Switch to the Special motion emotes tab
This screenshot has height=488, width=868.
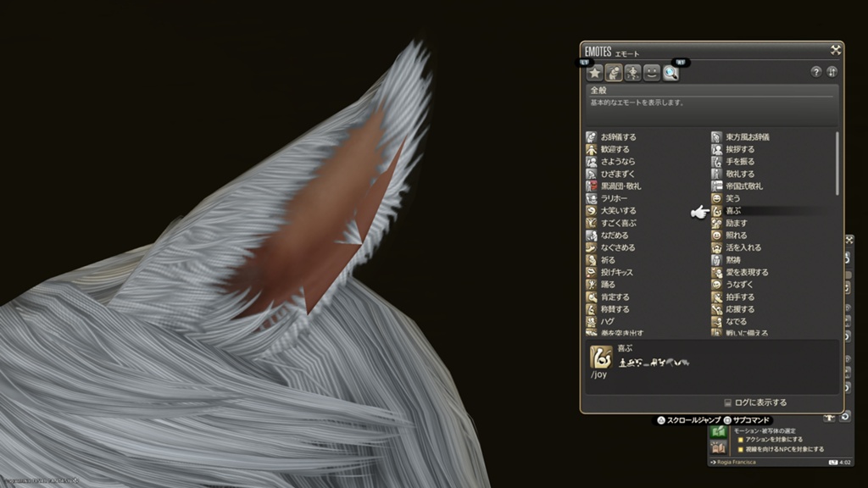click(632, 73)
